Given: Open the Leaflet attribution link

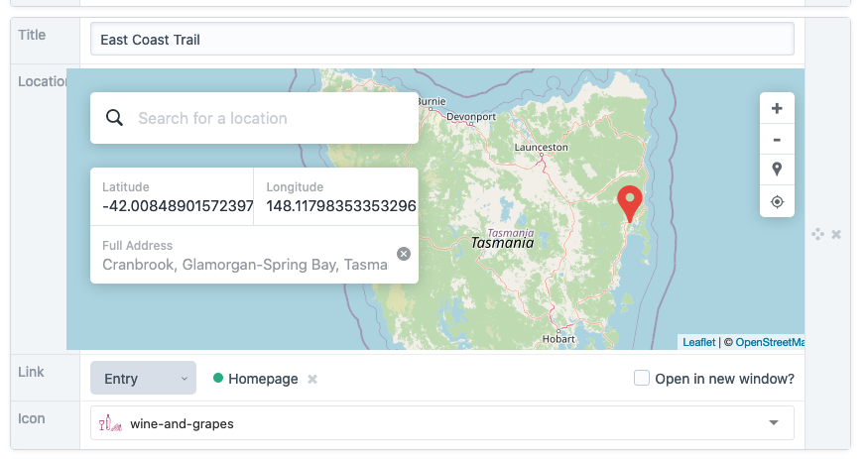Looking at the screenshot, I should pyautogui.click(x=698, y=342).
